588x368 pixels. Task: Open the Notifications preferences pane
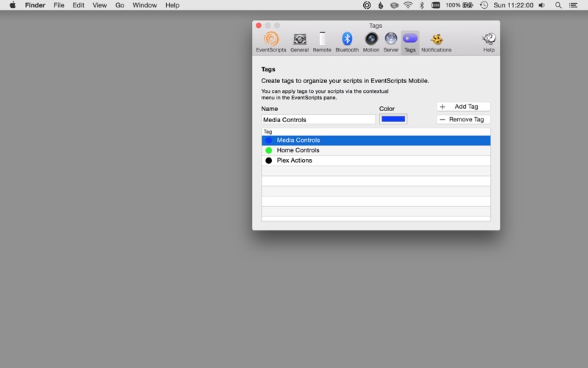436,42
